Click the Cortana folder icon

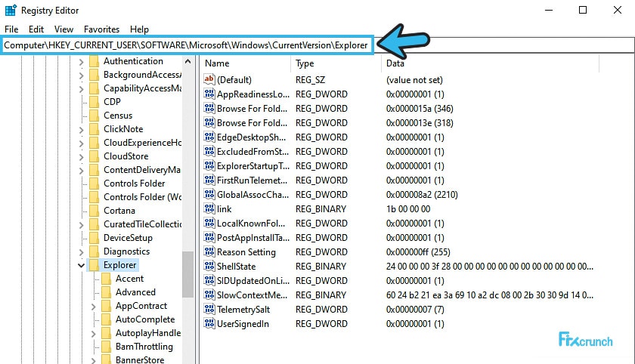[x=94, y=211]
